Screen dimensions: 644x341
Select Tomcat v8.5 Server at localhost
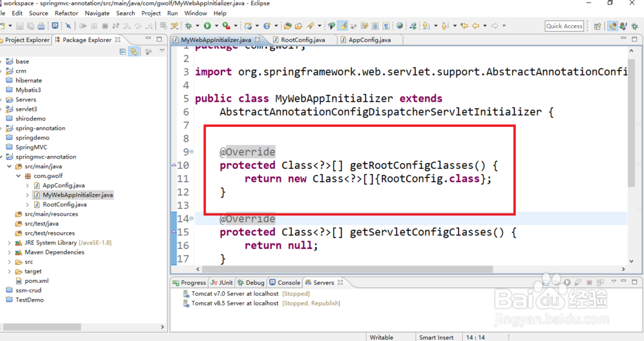coord(261,303)
